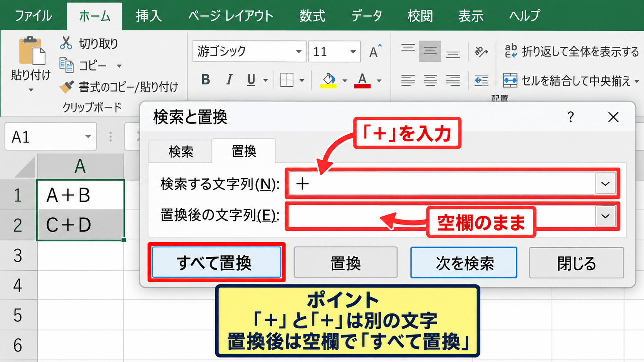Select row 3 header
Viewport: 644px width, 362px height.
click(18, 255)
